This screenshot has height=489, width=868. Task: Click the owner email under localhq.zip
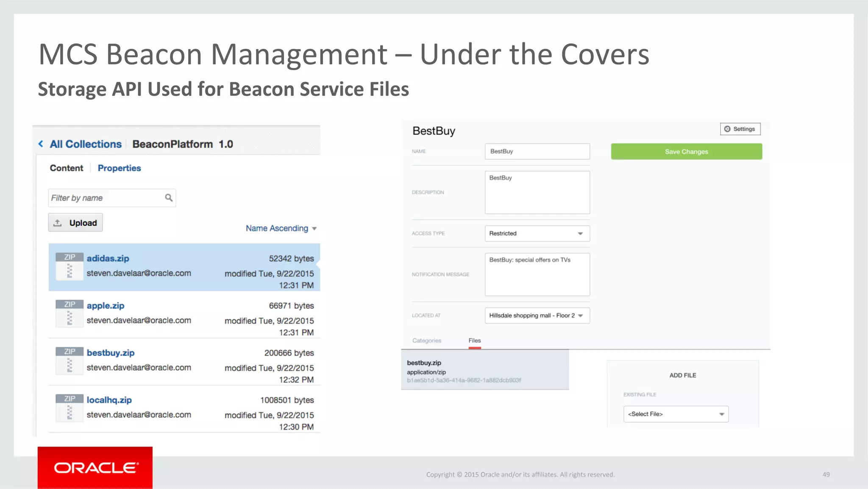coord(139,415)
